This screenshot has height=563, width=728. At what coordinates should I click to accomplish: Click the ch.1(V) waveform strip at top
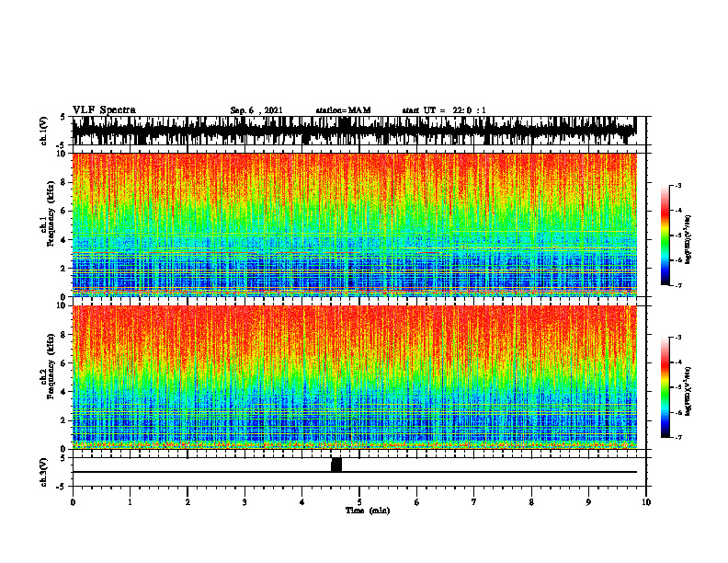click(x=354, y=131)
